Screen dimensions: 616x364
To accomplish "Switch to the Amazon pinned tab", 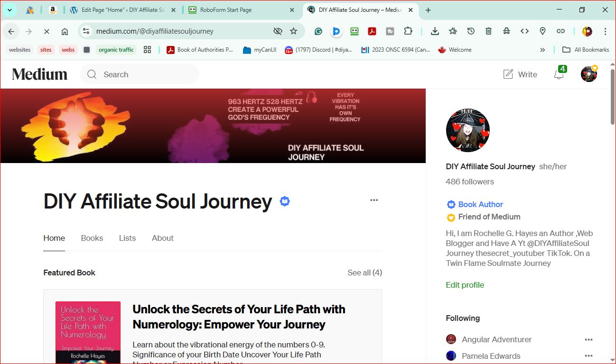I will (x=53, y=10).
